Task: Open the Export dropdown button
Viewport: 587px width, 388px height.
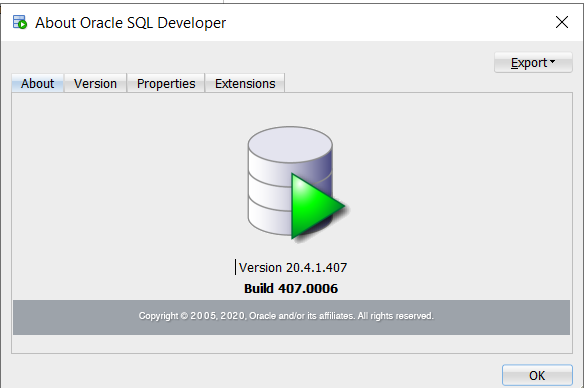Action: [x=533, y=63]
